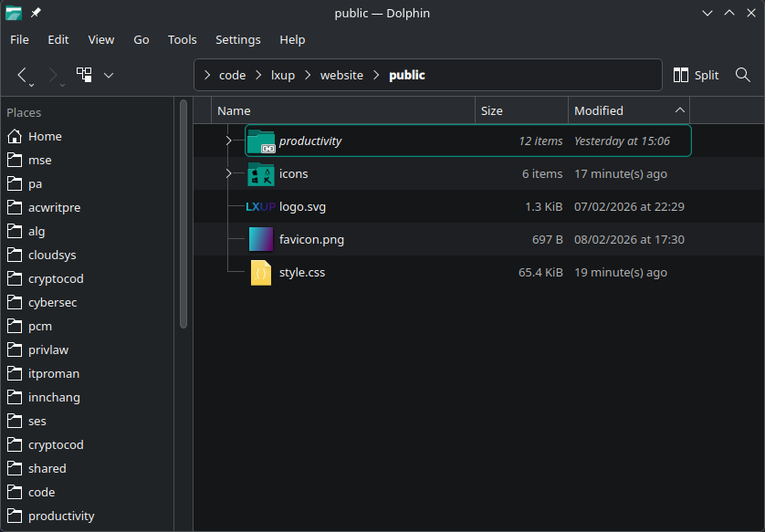Expand the icons folder tree arrow
Screen dimensions: 765x532
coord(227,173)
